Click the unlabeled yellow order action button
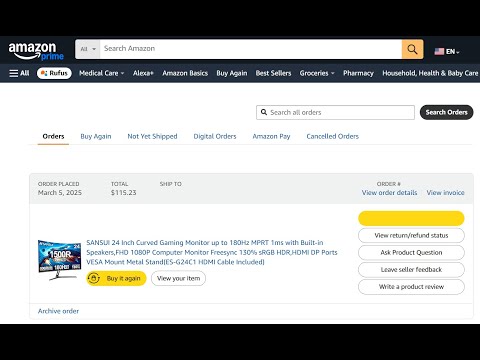 [411, 218]
